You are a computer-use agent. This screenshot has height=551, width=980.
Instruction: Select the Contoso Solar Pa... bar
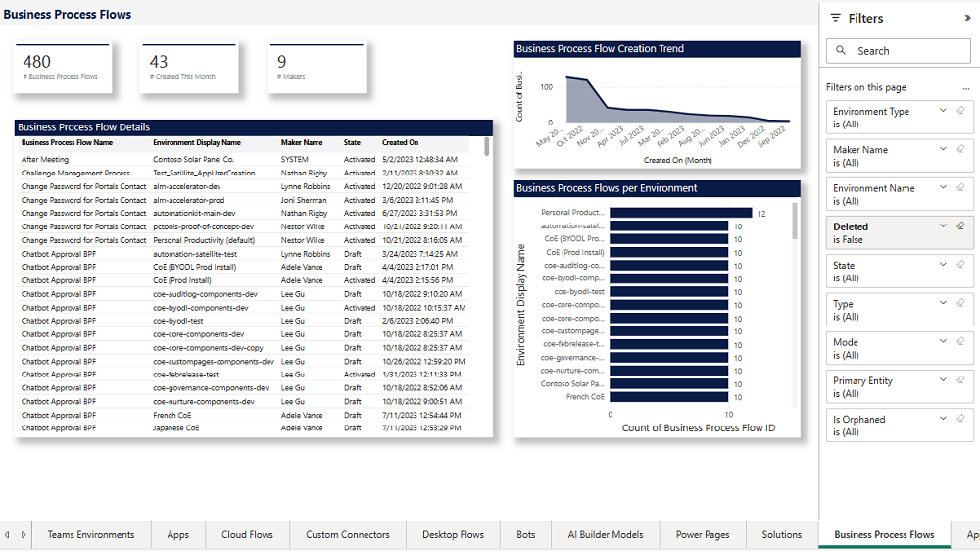point(668,383)
